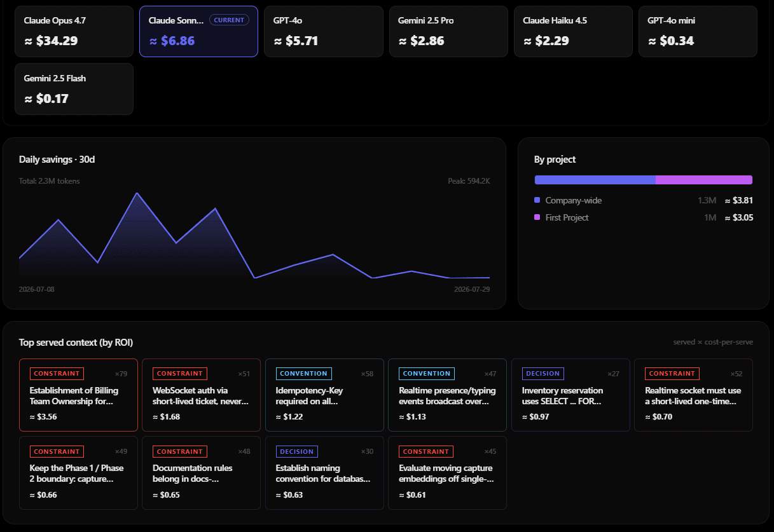Click the CURRENT badge on Claude Sonnet

coord(229,20)
